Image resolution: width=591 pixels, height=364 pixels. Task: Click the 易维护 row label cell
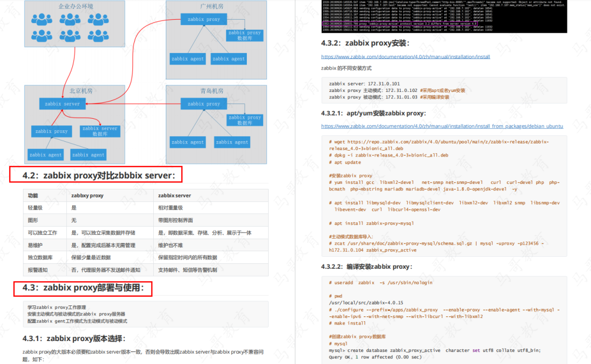(x=45, y=245)
